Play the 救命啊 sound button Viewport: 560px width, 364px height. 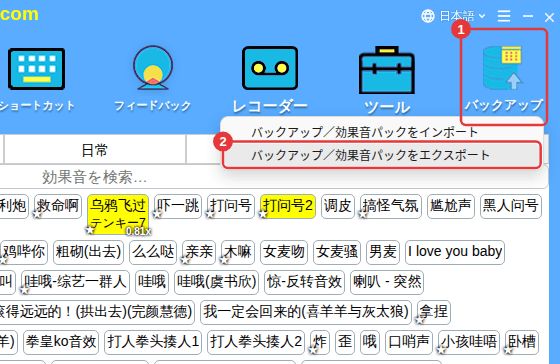tap(58, 206)
